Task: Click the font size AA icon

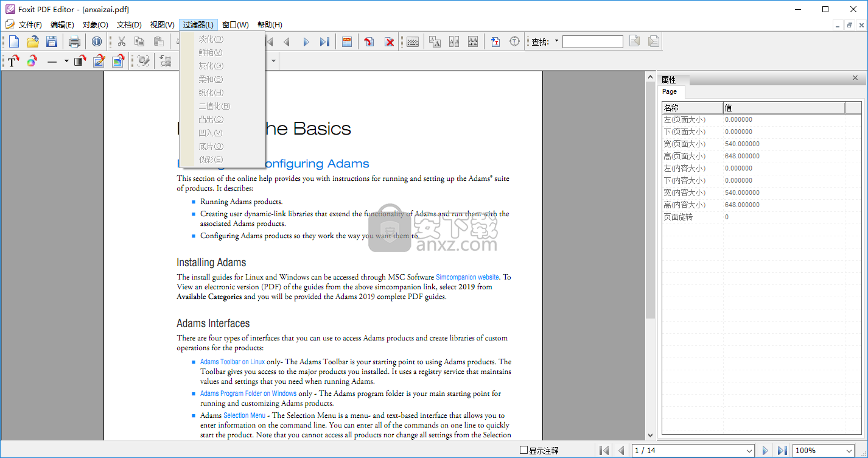Action: pos(435,41)
